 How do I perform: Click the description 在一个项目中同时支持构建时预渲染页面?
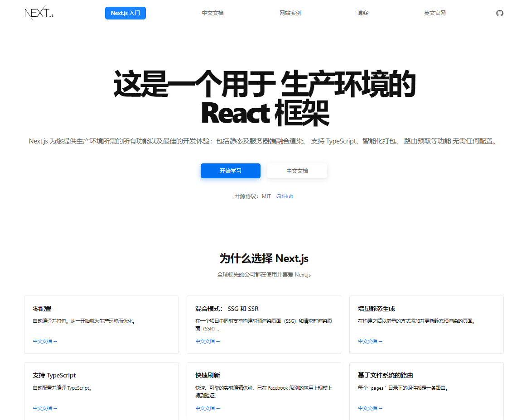[264, 325]
